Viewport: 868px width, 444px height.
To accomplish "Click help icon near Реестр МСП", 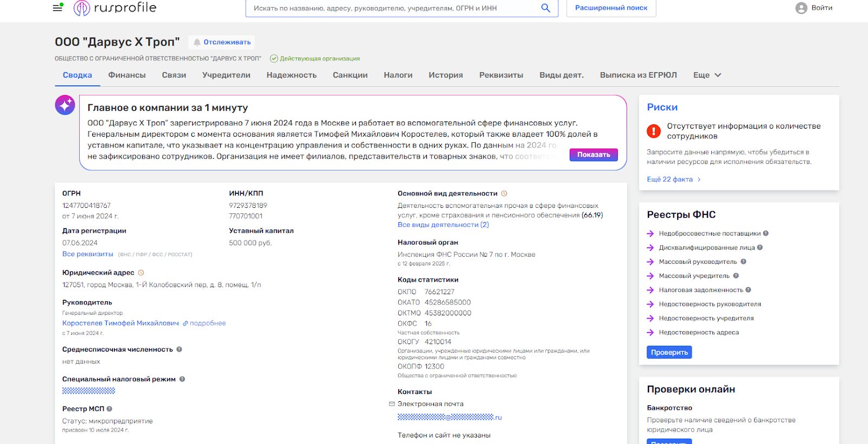I will coord(109,409).
